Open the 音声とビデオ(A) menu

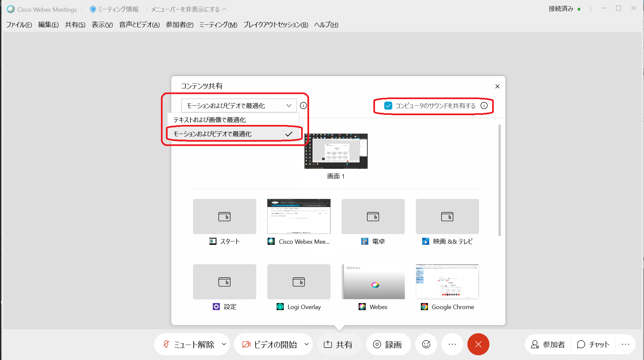(140, 25)
